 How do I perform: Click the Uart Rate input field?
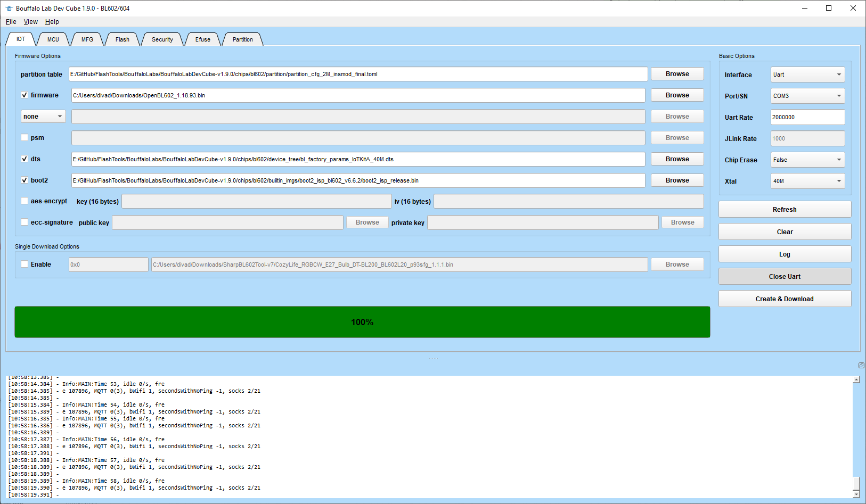[x=807, y=117]
